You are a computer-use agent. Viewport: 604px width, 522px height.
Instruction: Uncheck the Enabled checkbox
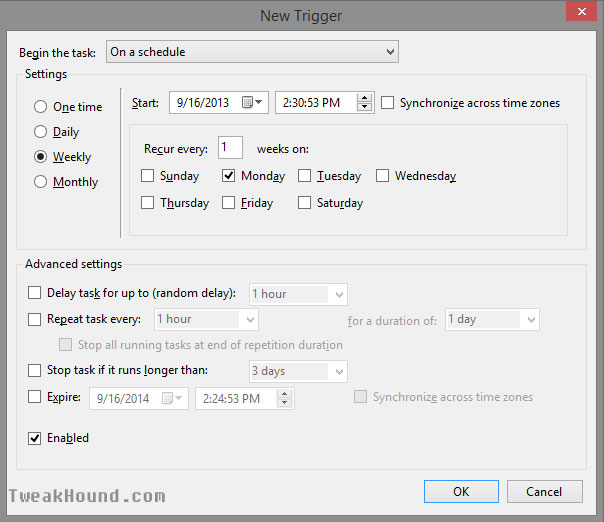tap(34, 438)
